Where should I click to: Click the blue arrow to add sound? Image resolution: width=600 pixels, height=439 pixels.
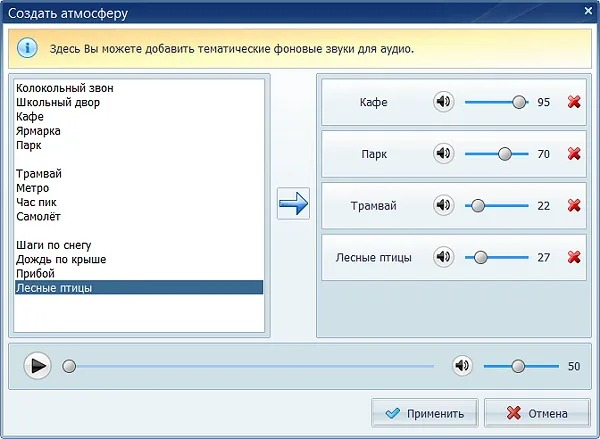pyautogui.click(x=293, y=203)
